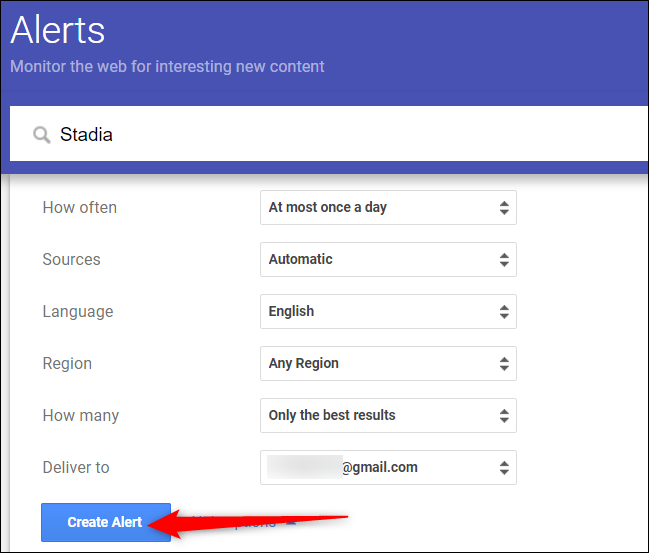Expand the Language dropdown showing English
This screenshot has width=649, height=553.
coord(387,312)
